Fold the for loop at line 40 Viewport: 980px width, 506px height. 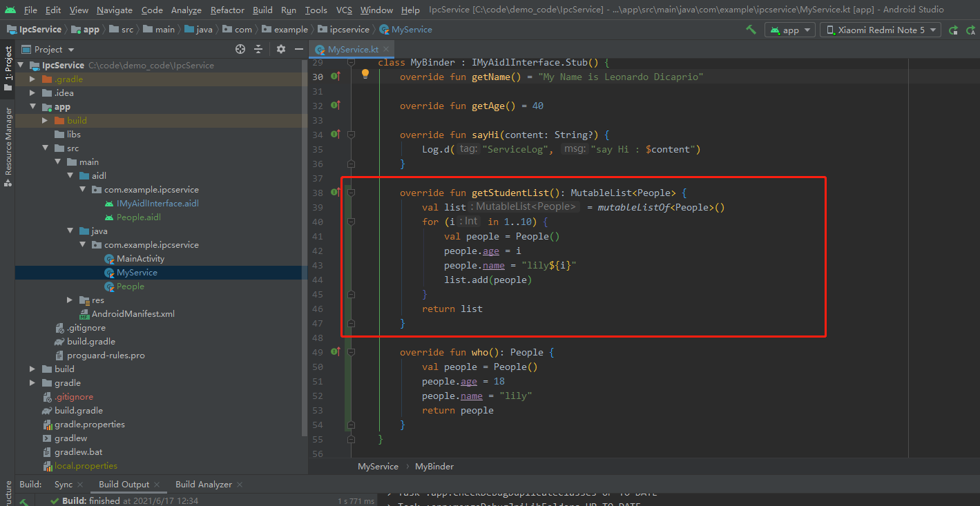point(351,222)
